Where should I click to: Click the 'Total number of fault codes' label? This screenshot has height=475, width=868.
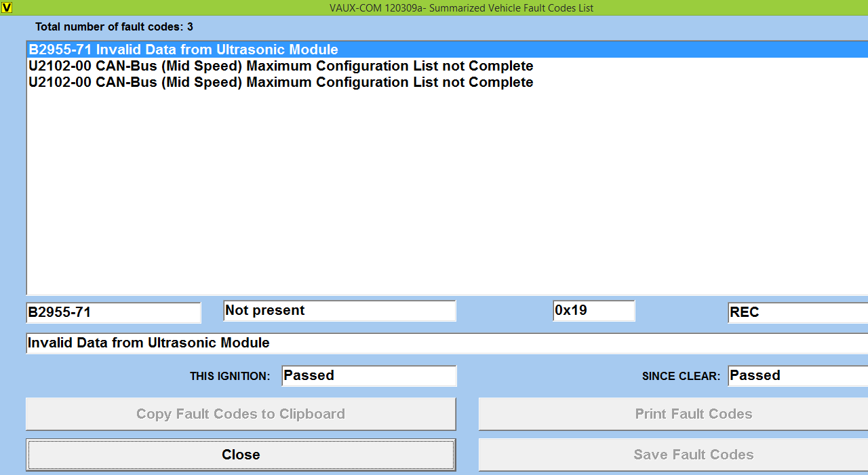(114, 27)
